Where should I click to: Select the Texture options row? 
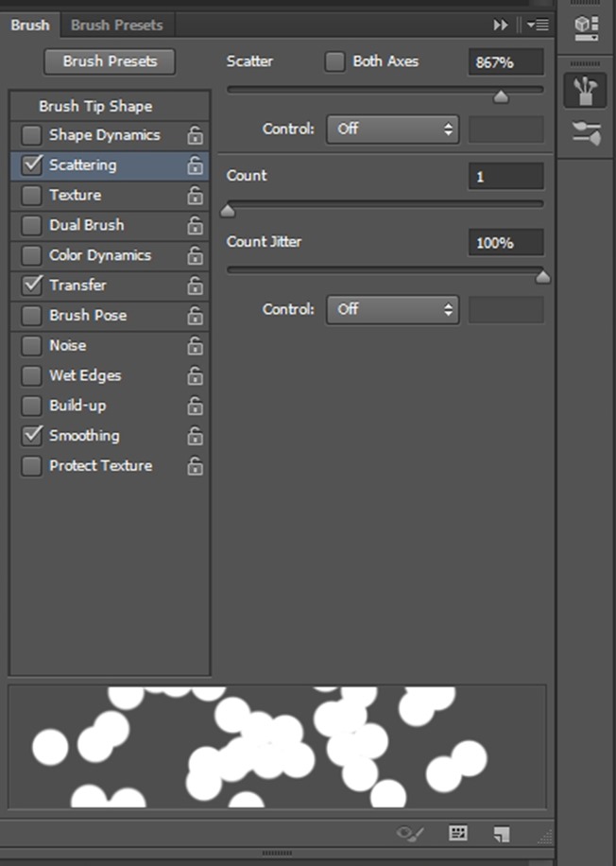coord(110,195)
